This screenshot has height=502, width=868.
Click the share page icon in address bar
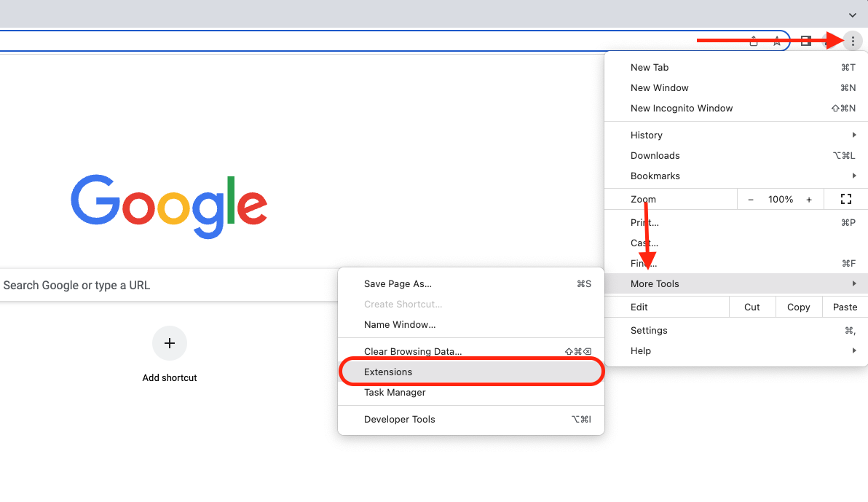tap(754, 41)
